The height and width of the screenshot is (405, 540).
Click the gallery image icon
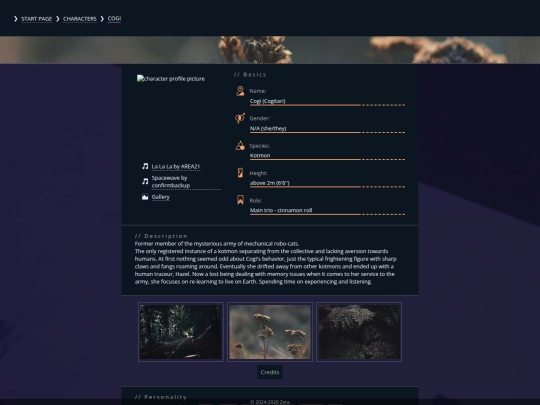tap(145, 197)
